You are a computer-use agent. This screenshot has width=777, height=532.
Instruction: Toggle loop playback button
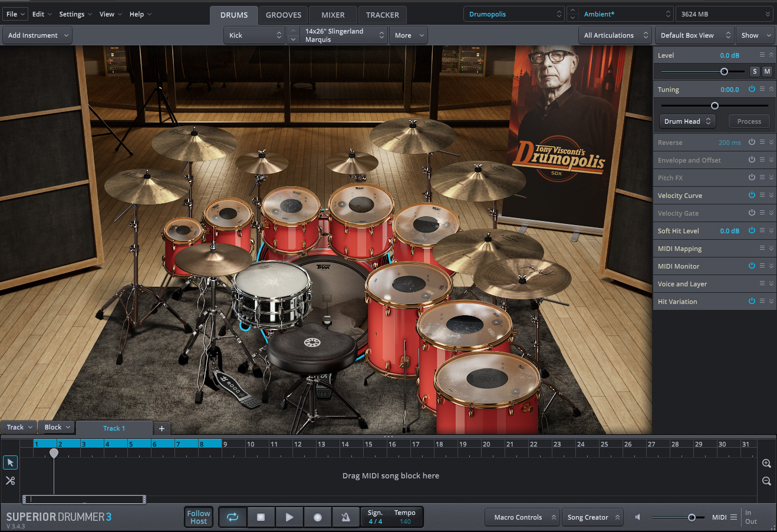tap(232, 517)
